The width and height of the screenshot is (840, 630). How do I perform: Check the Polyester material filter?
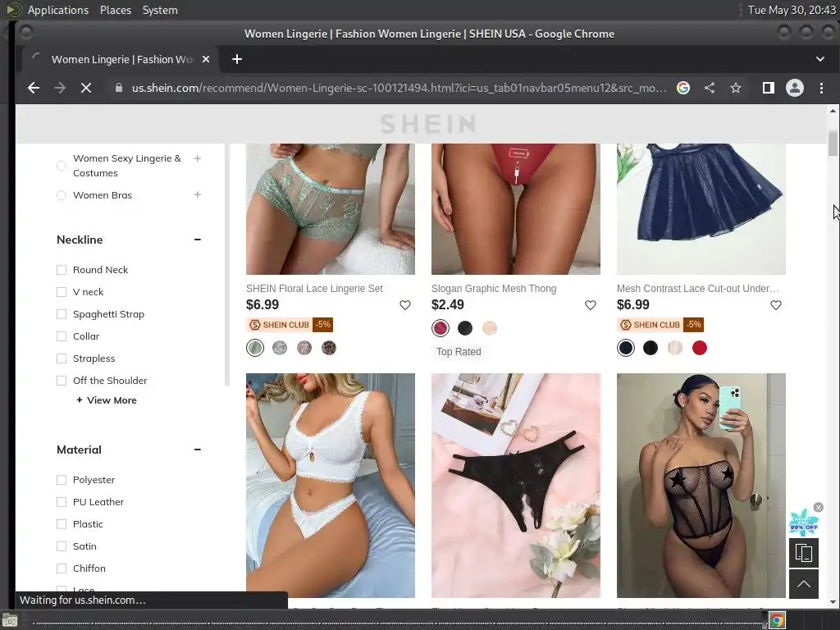(62, 480)
